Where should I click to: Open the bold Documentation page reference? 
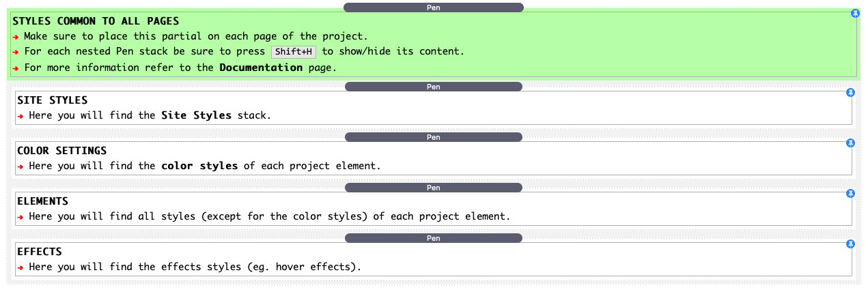(261, 68)
